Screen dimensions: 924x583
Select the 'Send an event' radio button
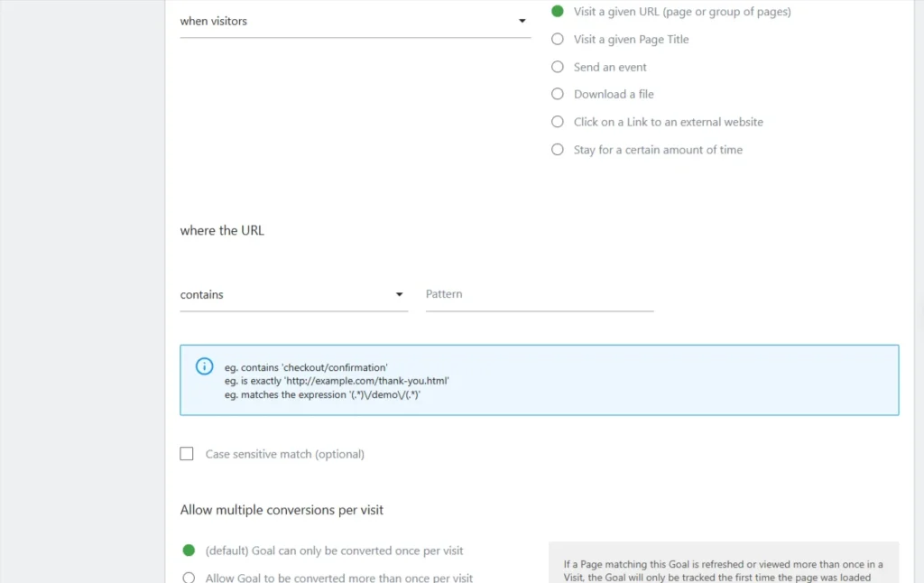[558, 67]
